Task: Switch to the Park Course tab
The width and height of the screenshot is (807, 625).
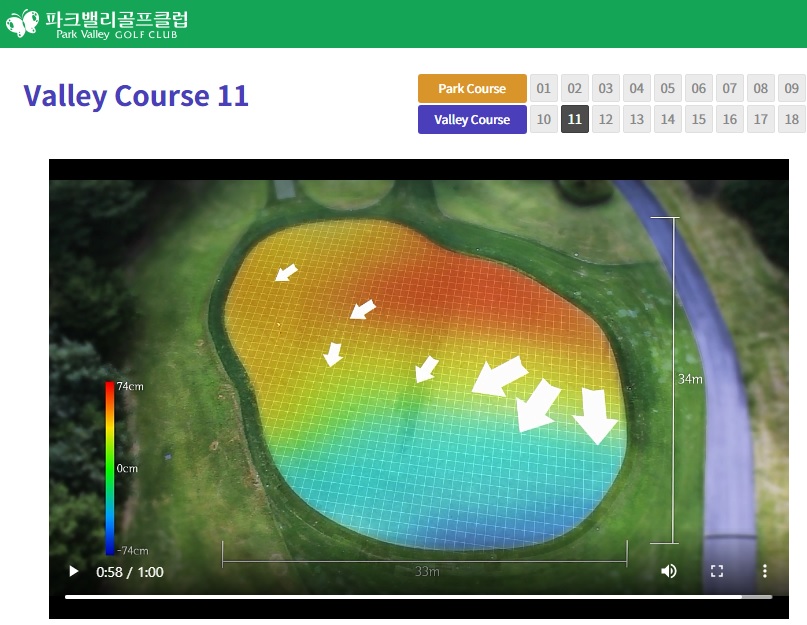Action: point(472,89)
